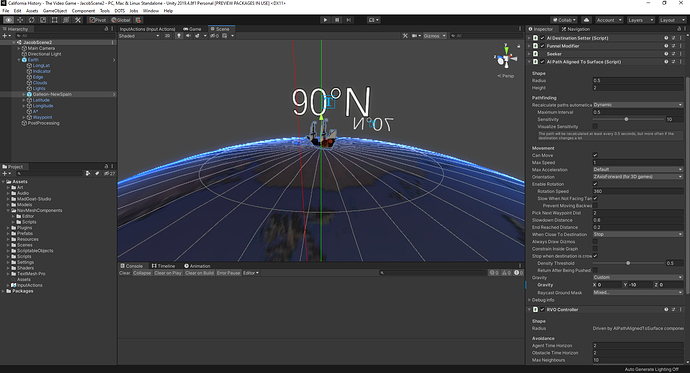Open the Component menu
The image size is (690, 373).
tap(83, 11)
